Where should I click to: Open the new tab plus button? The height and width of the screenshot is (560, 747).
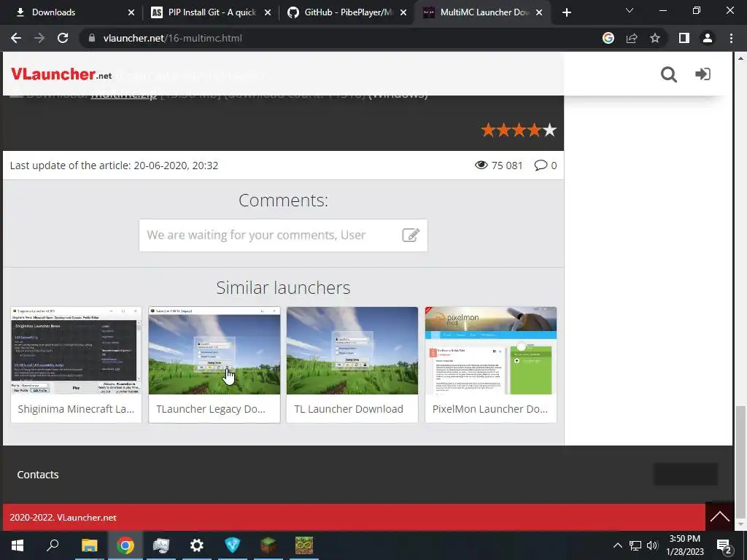(566, 12)
